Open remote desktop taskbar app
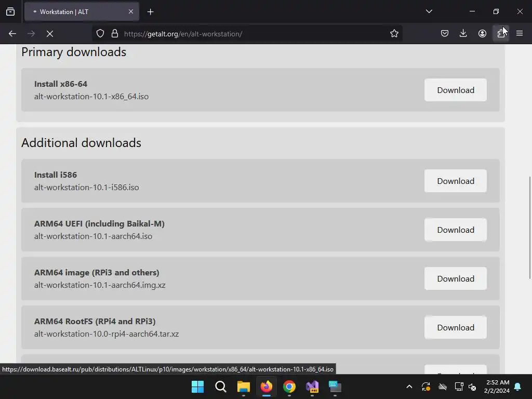532x399 pixels. (x=335, y=387)
